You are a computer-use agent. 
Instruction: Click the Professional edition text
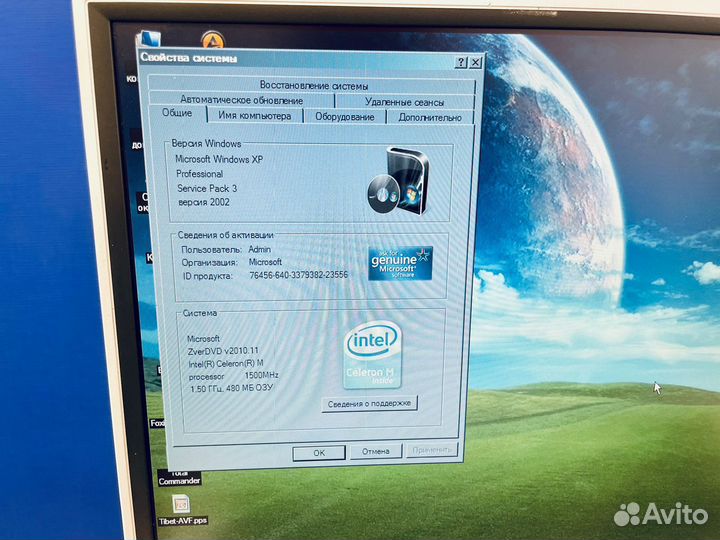click(x=200, y=174)
